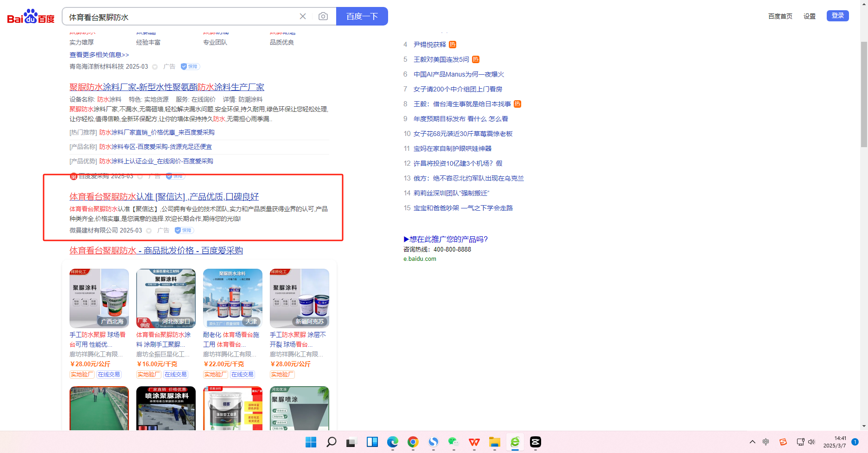Show hidden system tray icons

coord(753,442)
